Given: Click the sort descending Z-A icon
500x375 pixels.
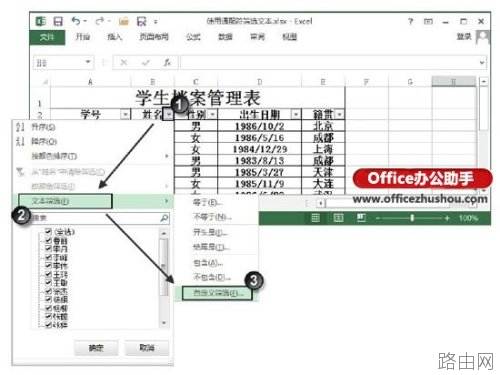Looking at the screenshot, I should tap(20, 141).
